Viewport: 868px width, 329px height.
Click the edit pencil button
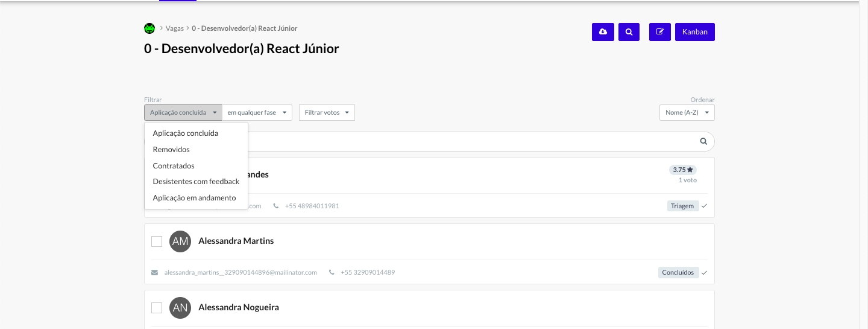pyautogui.click(x=660, y=32)
